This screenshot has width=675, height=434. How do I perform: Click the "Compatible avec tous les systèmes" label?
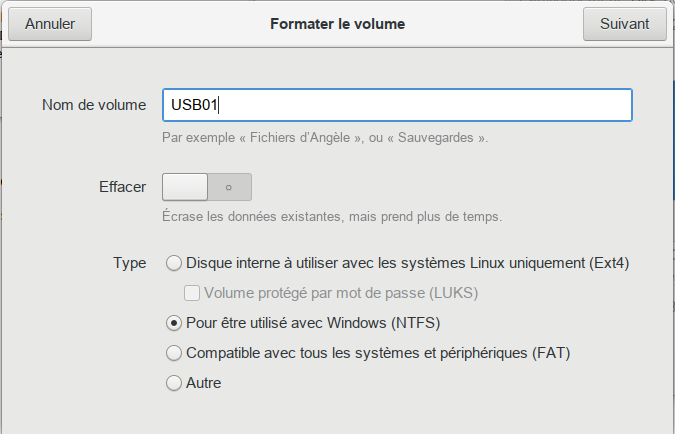pos(378,353)
